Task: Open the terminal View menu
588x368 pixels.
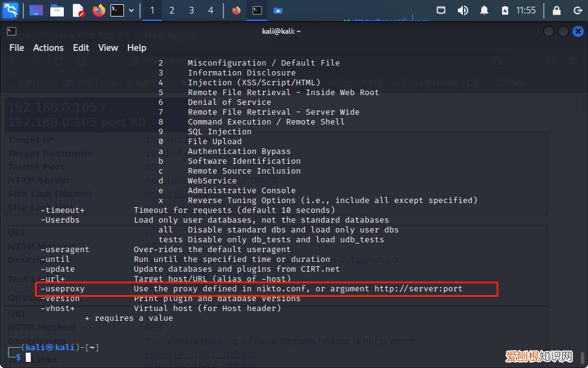Action: [108, 48]
